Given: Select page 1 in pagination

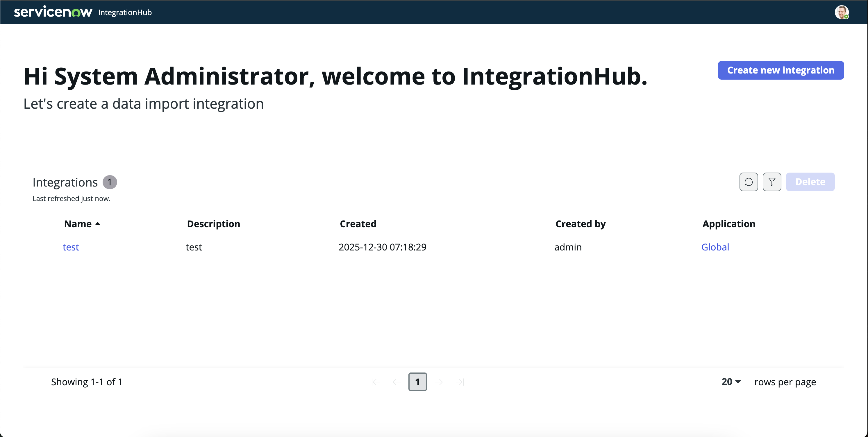Looking at the screenshot, I should [x=417, y=382].
